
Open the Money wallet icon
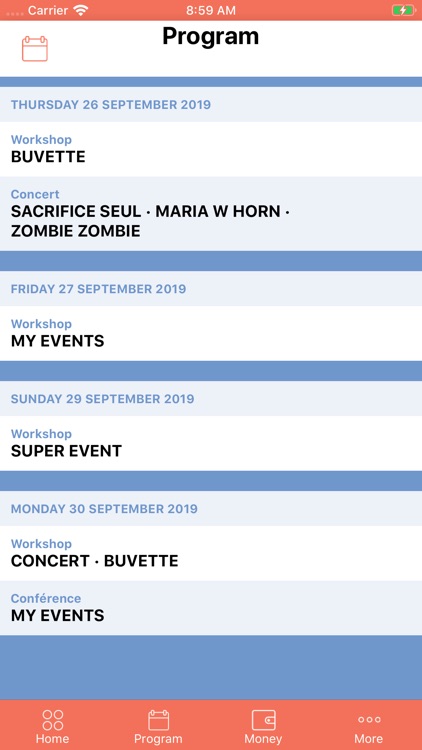coord(264,720)
